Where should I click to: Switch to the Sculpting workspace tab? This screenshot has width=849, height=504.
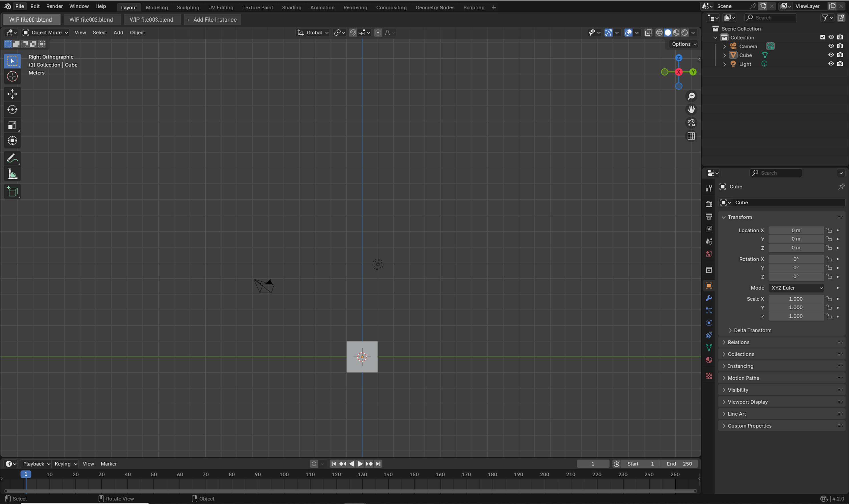tap(188, 7)
